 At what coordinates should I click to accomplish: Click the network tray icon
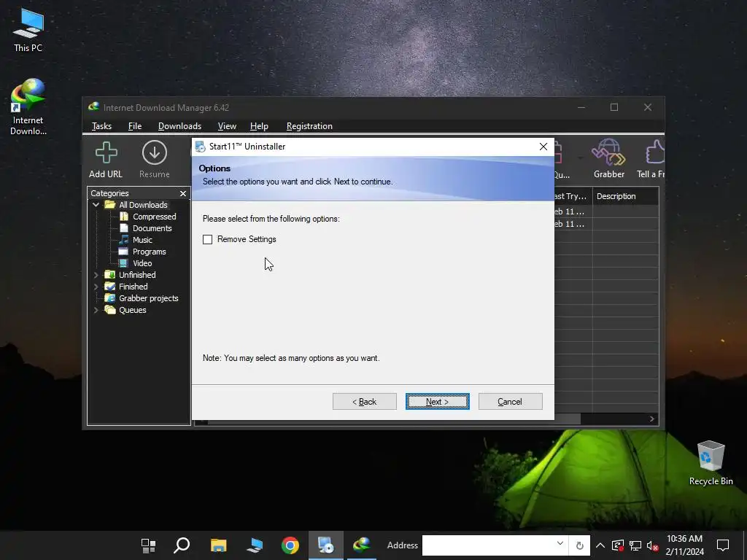[x=635, y=545]
